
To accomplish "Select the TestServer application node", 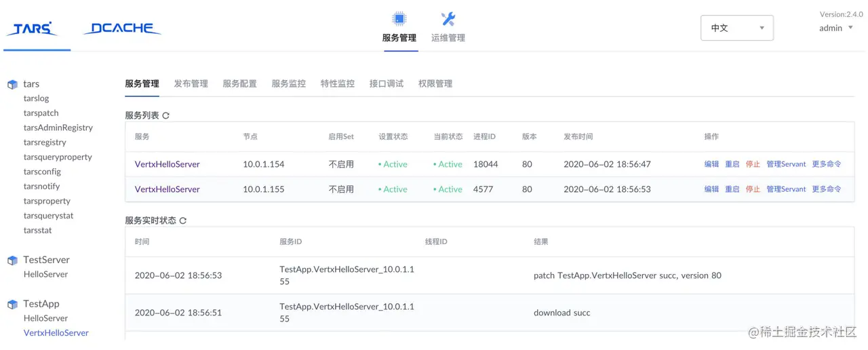I will 46,260.
